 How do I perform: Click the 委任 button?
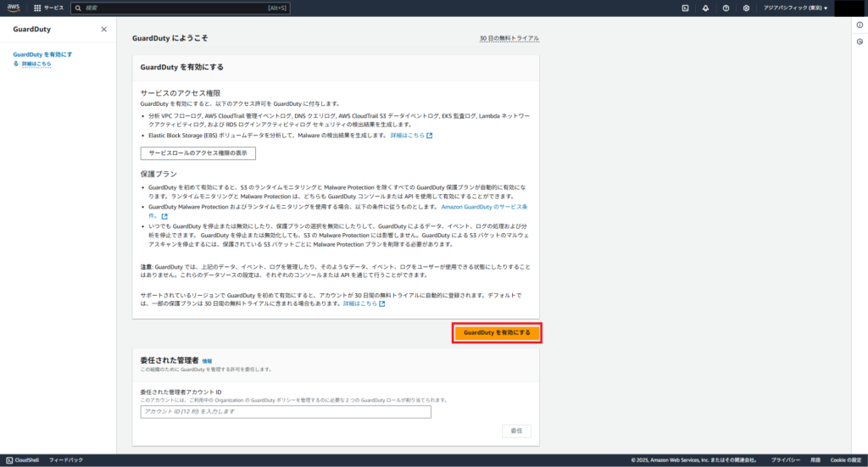516,431
